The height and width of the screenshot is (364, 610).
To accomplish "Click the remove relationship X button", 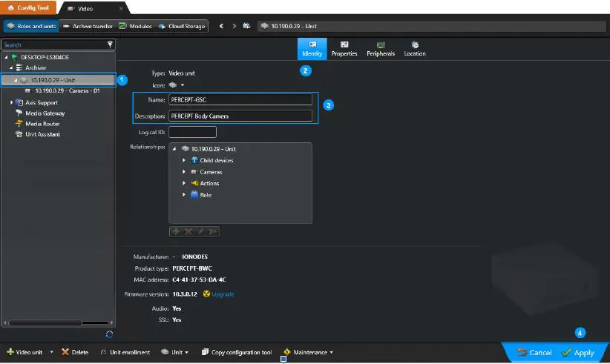I will tap(188, 231).
